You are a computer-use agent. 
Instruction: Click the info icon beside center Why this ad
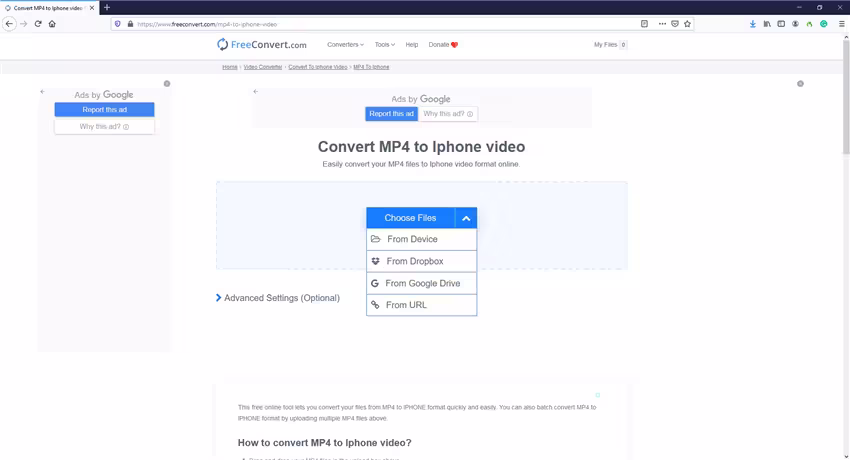(x=470, y=114)
